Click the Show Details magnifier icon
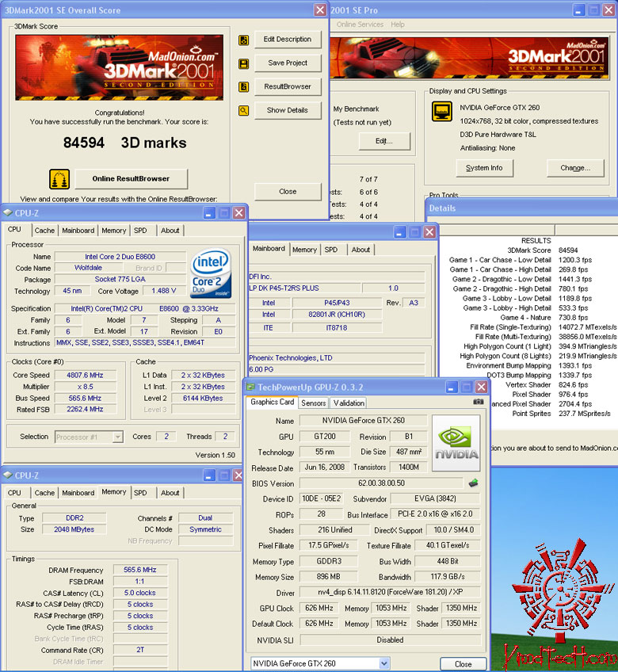Viewport: 618px width, 672px height. pyautogui.click(x=243, y=111)
